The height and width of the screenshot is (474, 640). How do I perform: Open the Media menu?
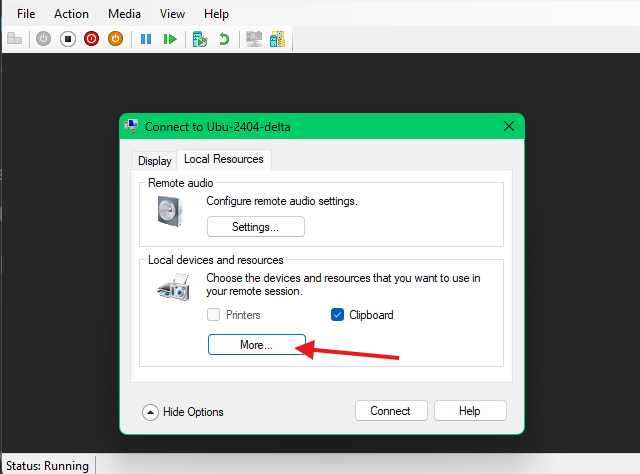(124, 14)
